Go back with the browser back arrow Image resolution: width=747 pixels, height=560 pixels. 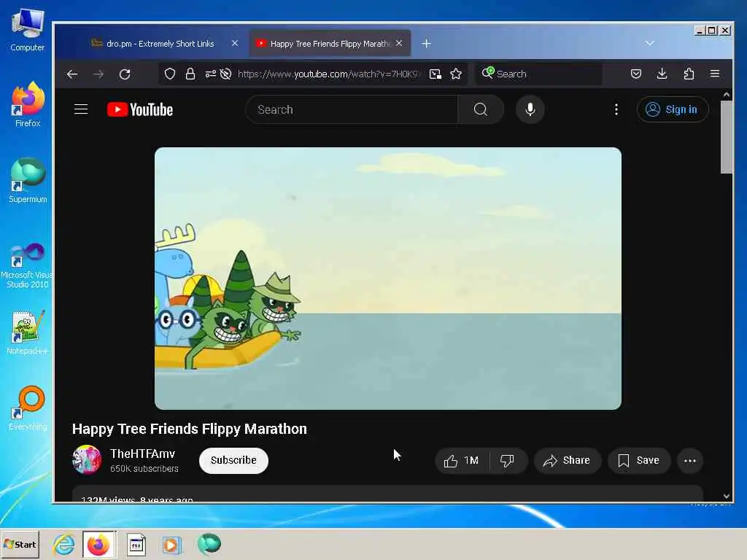[72, 74]
